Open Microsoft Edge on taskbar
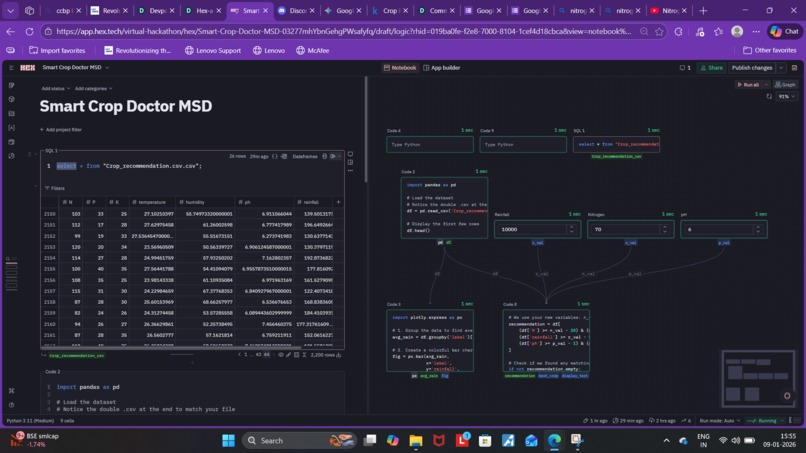Image resolution: width=806 pixels, height=453 pixels. tap(554, 440)
